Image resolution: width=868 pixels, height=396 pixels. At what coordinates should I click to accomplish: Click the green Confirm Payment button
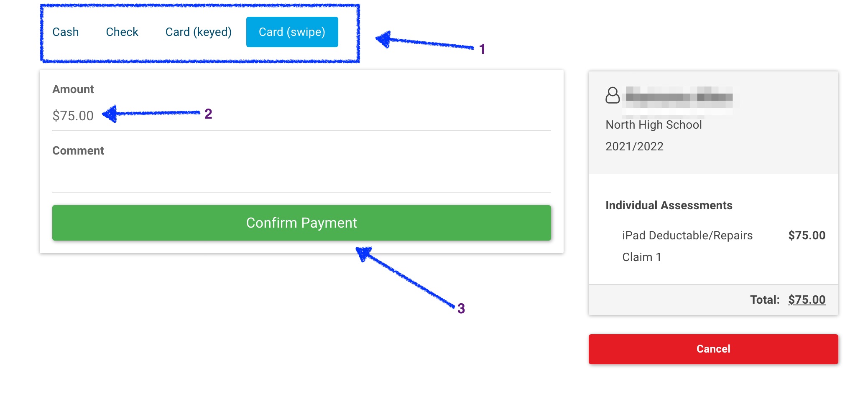click(x=301, y=223)
